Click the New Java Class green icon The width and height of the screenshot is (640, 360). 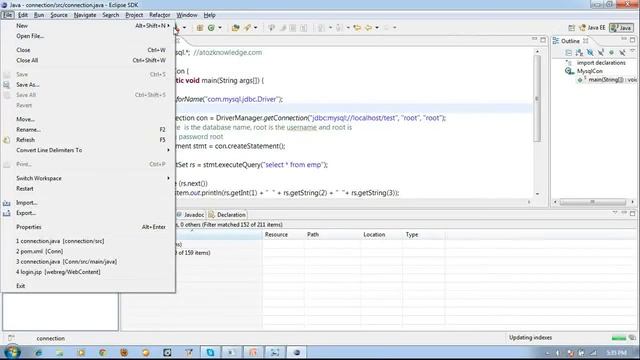(211, 28)
